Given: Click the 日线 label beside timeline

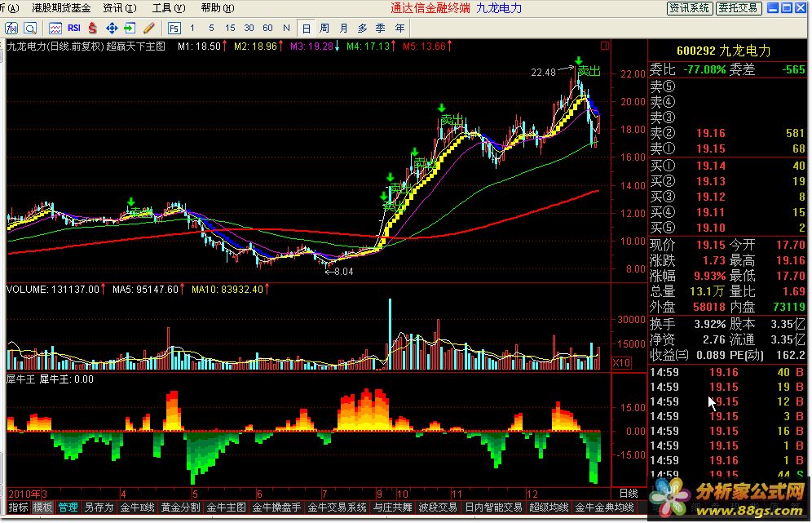Looking at the screenshot, I should pyautogui.click(x=629, y=494).
